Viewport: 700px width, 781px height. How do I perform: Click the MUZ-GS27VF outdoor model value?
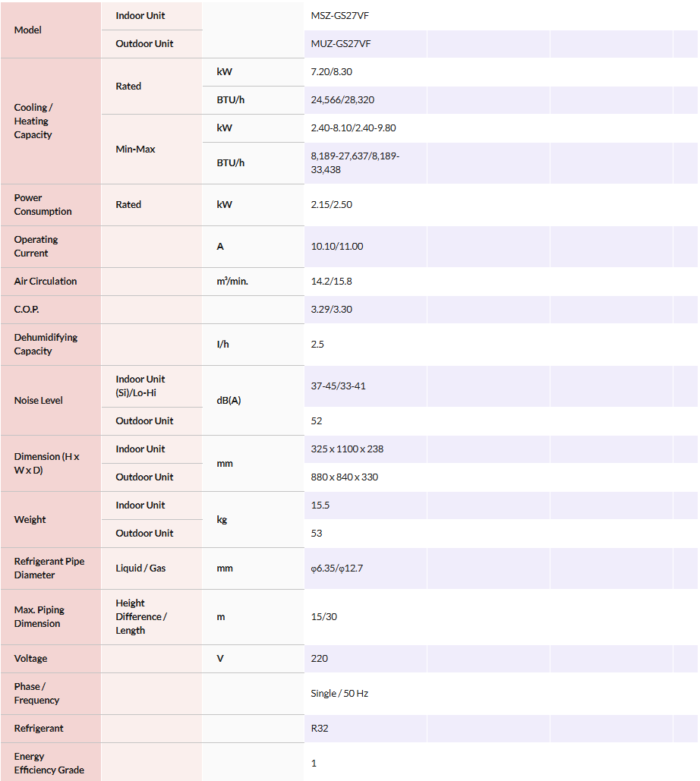341,44
